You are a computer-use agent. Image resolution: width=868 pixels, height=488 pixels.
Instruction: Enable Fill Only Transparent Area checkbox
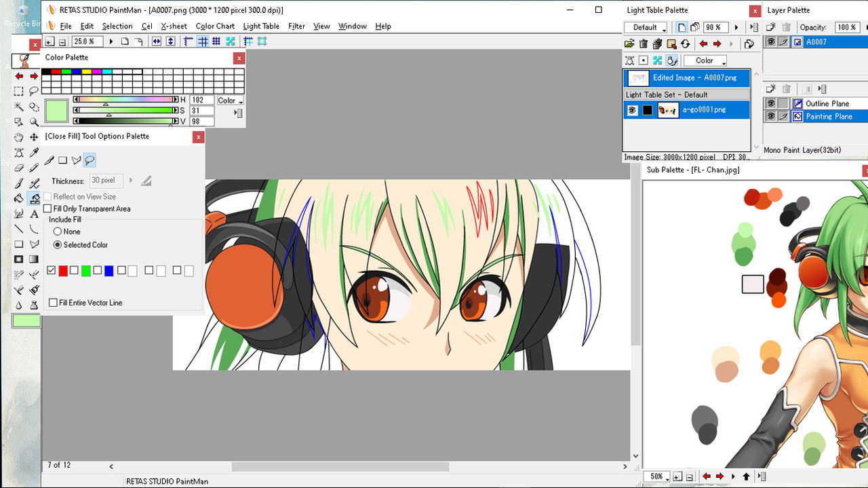coord(48,208)
